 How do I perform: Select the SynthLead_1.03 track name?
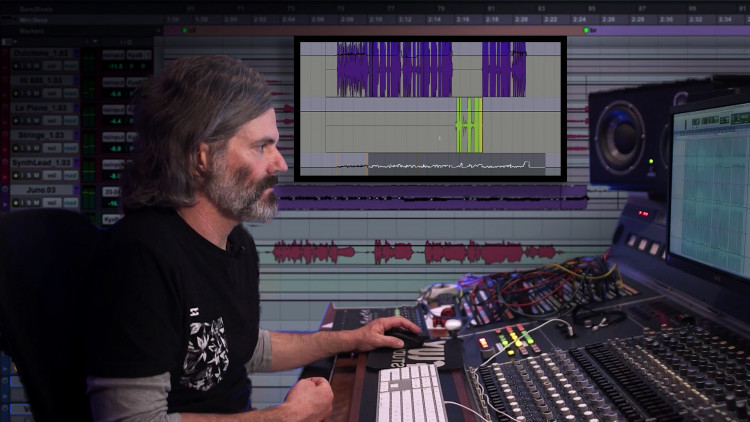[x=42, y=163]
